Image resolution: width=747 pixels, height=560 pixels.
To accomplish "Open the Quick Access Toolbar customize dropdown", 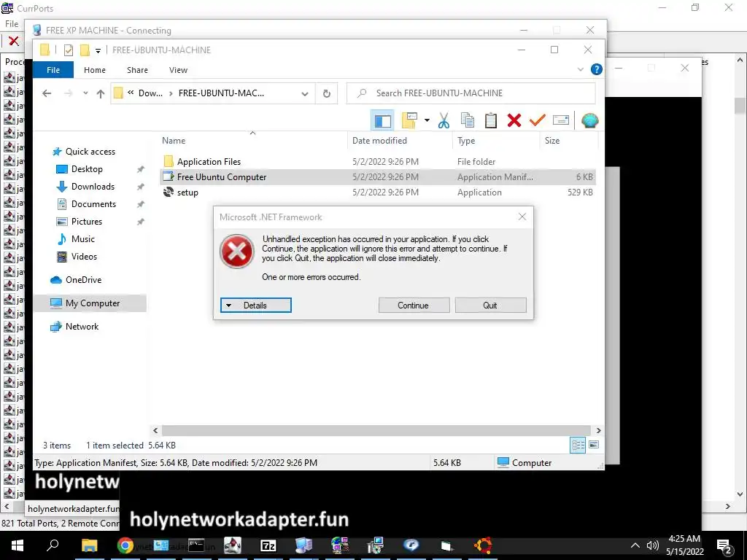I will tap(98, 50).
